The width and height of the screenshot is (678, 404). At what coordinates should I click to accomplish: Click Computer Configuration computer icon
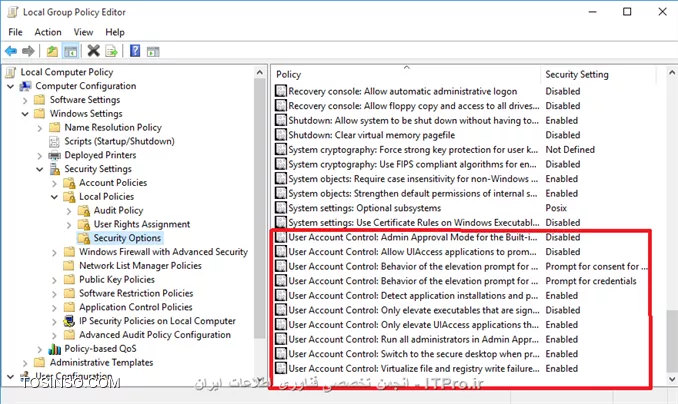tap(26, 86)
